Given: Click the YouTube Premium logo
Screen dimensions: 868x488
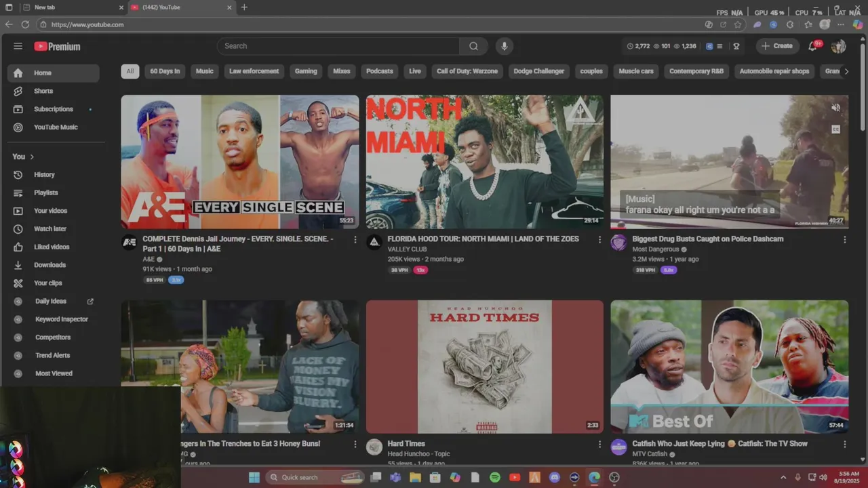Looking at the screenshot, I should pos(57,46).
